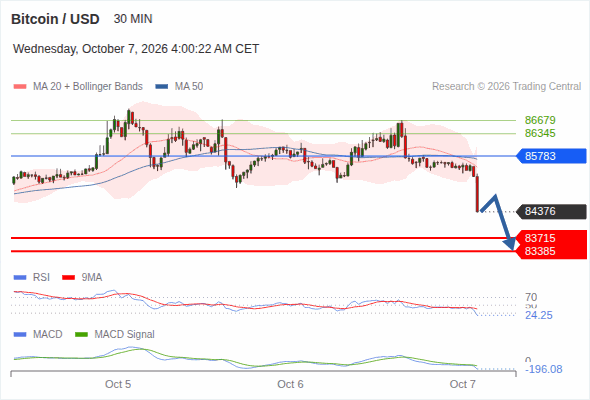Click the MA 20 + Bollinger Bands legend swatch
The height and width of the screenshot is (400, 590).
[x=20, y=87]
